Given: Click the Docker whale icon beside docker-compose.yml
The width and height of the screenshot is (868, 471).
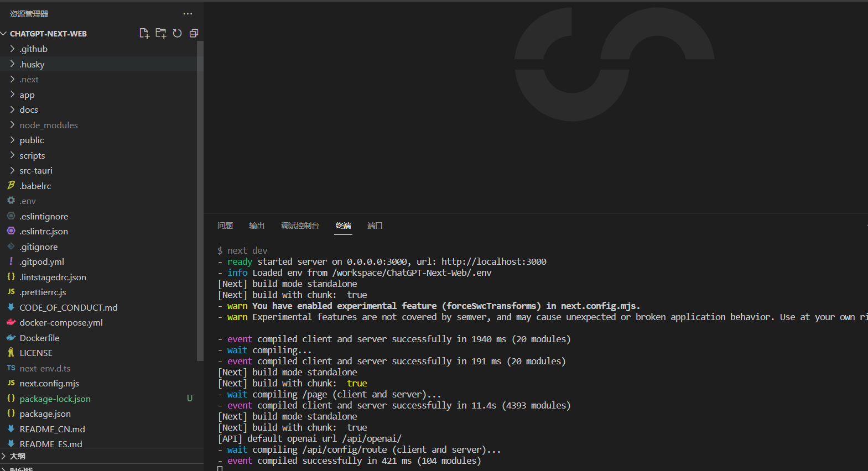Looking at the screenshot, I should click(11, 322).
